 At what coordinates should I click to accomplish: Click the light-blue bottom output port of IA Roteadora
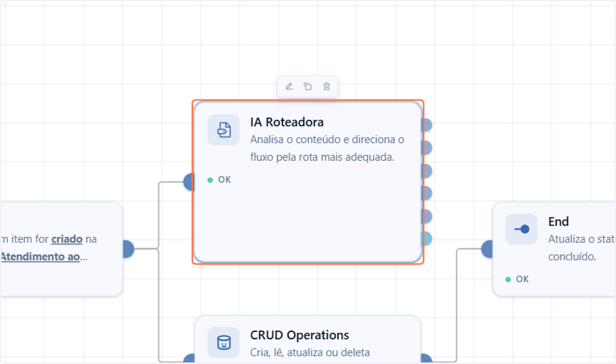tap(427, 238)
